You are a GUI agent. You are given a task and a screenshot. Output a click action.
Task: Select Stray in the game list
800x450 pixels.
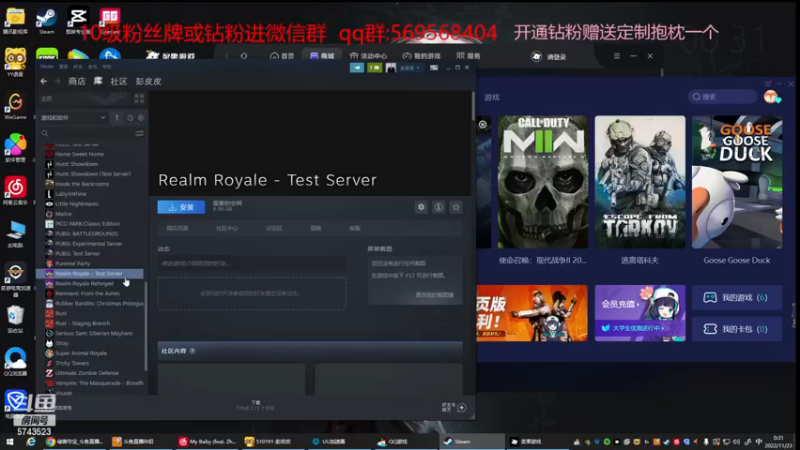coord(62,343)
